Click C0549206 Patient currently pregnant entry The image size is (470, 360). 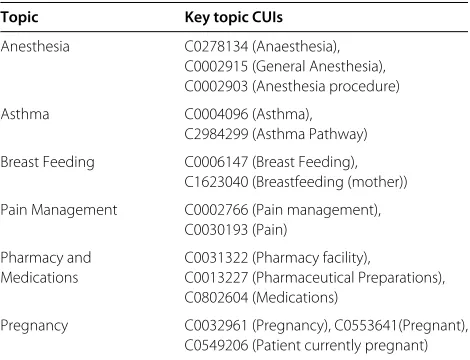point(306,346)
